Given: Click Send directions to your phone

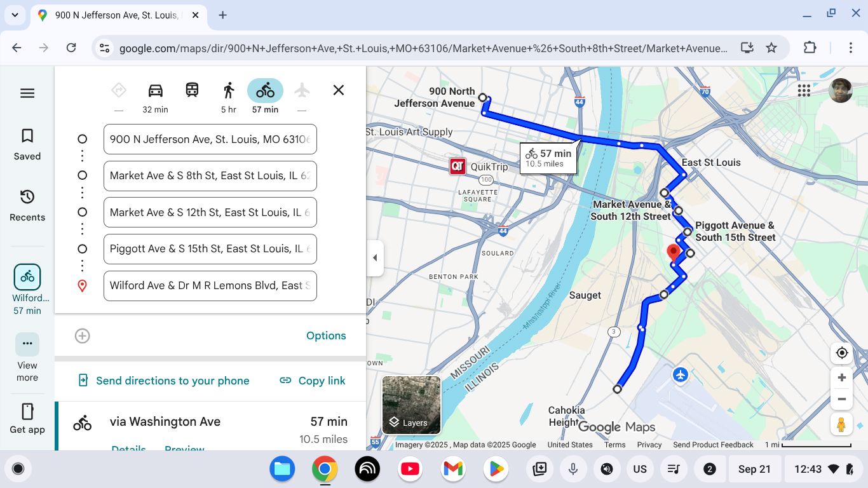Looking at the screenshot, I should point(164,381).
